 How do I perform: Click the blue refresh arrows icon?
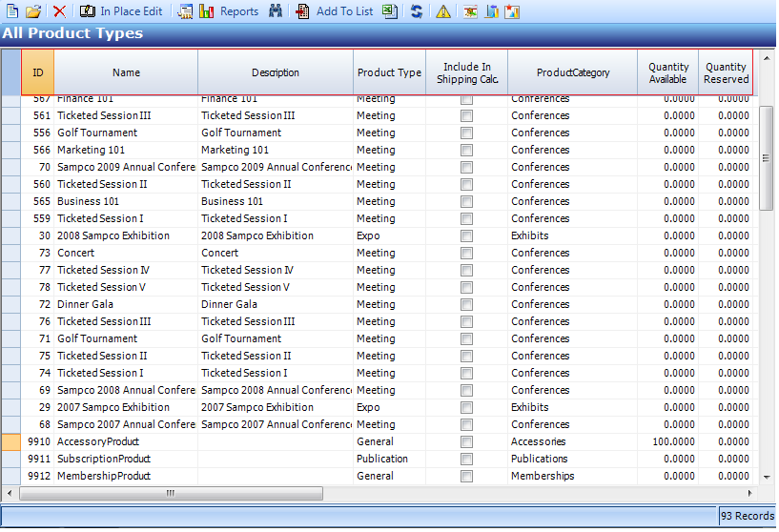click(417, 10)
